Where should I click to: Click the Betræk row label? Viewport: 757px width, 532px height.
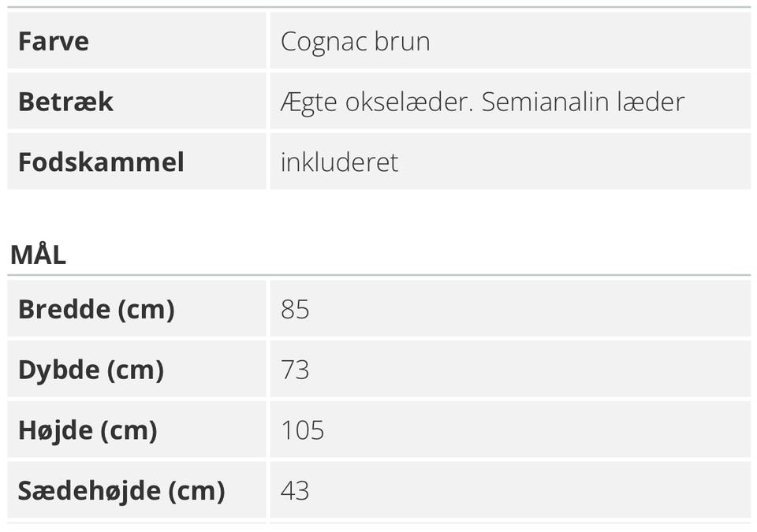[x=65, y=102]
